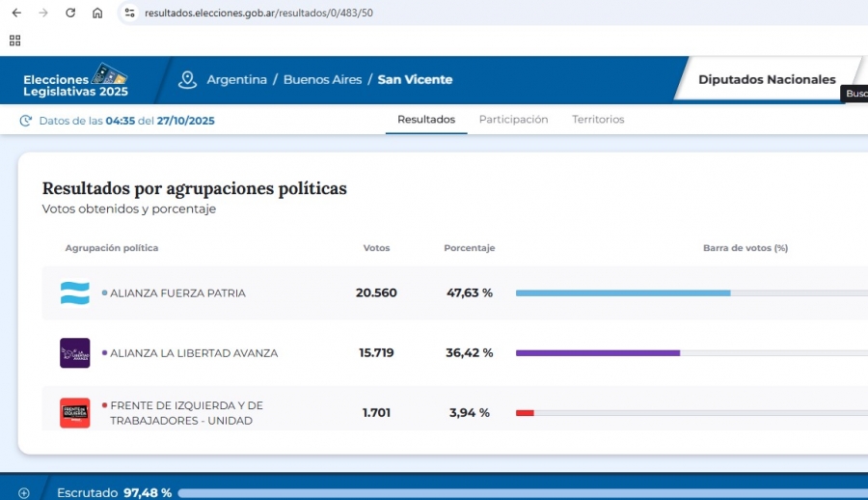Go to the browser home page icon
This screenshot has height=500, width=868.
pyautogui.click(x=97, y=14)
